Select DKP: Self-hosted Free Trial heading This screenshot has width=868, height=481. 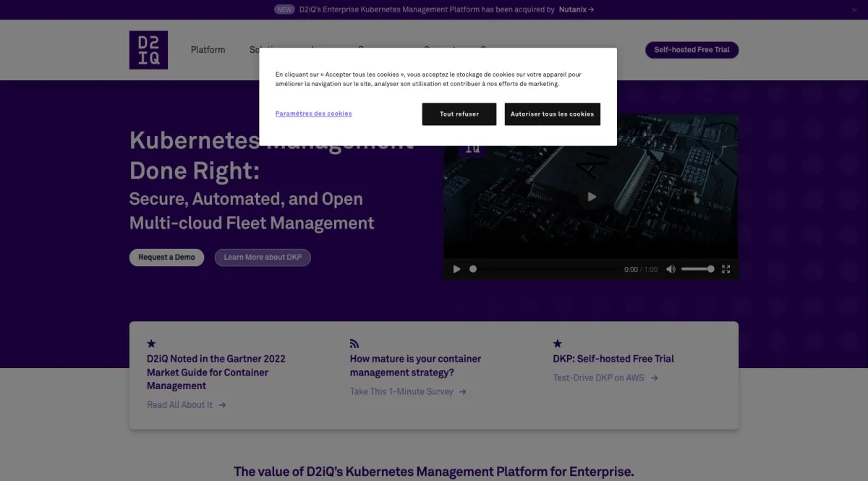[x=613, y=359]
